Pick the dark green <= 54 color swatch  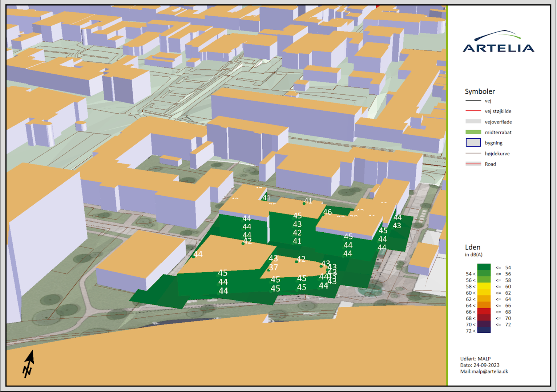[x=484, y=267]
